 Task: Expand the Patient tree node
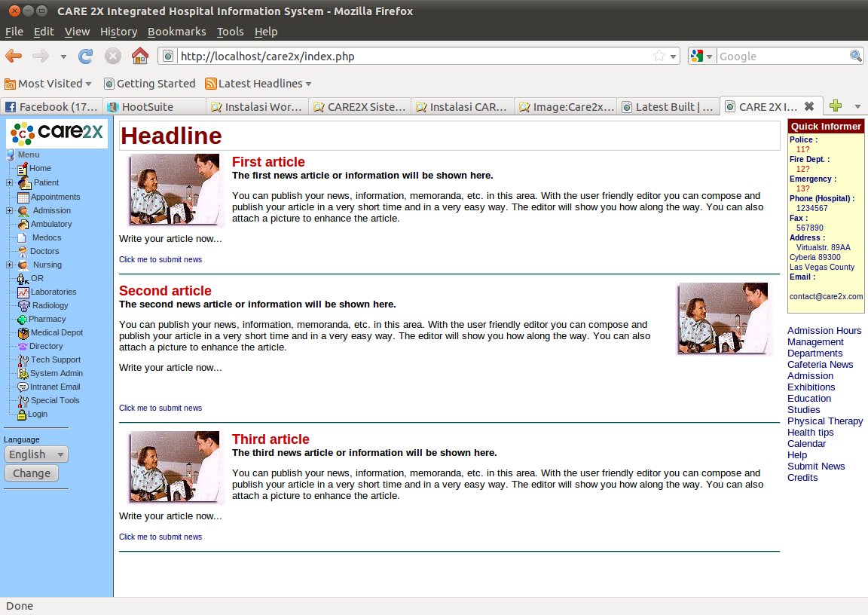point(9,182)
